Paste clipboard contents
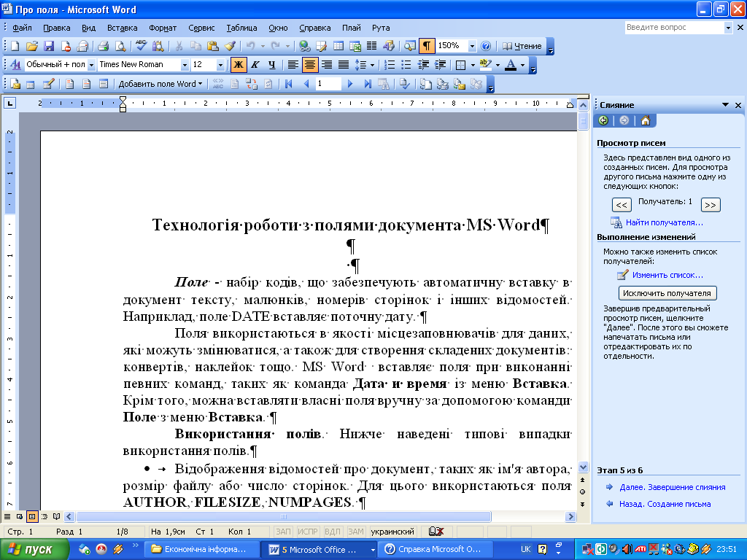This screenshot has width=747, height=560. coord(213,46)
